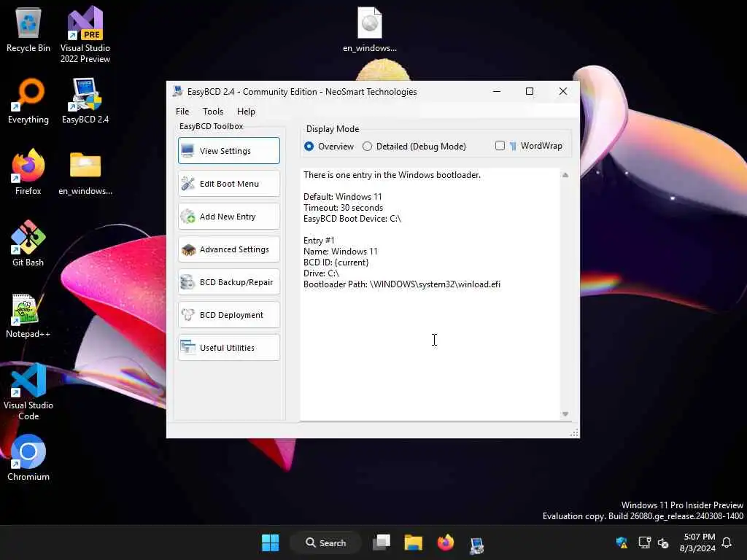Viewport: 747px width, 560px height.
Task: Select the Overview display mode
Action: (329, 146)
